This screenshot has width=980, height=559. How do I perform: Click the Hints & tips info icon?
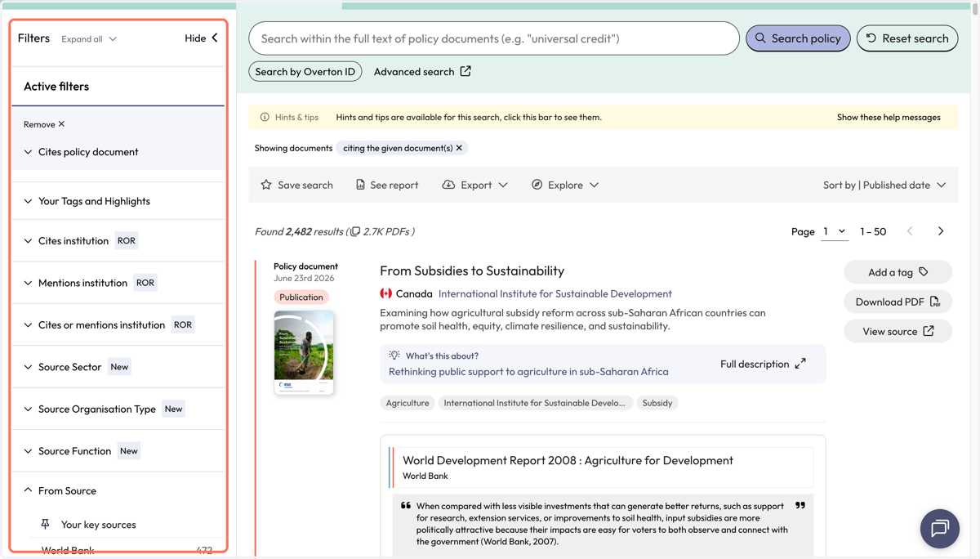coord(265,118)
